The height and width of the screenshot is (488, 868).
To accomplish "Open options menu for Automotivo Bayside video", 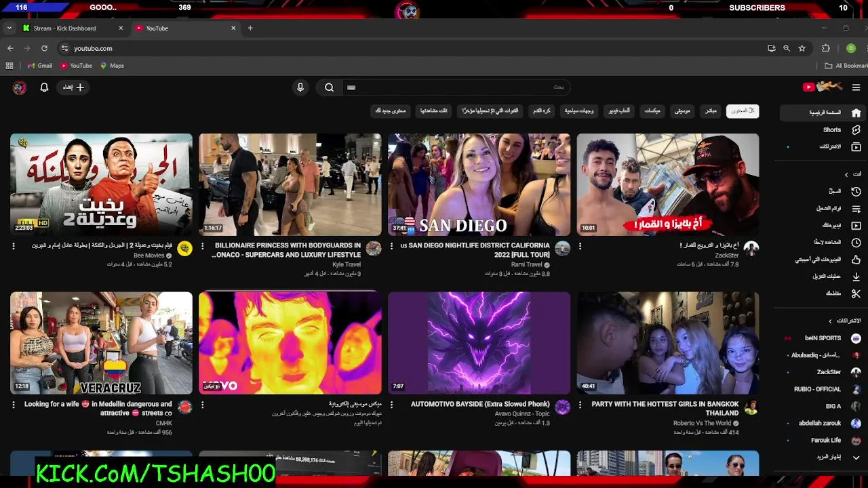I will click(x=391, y=405).
